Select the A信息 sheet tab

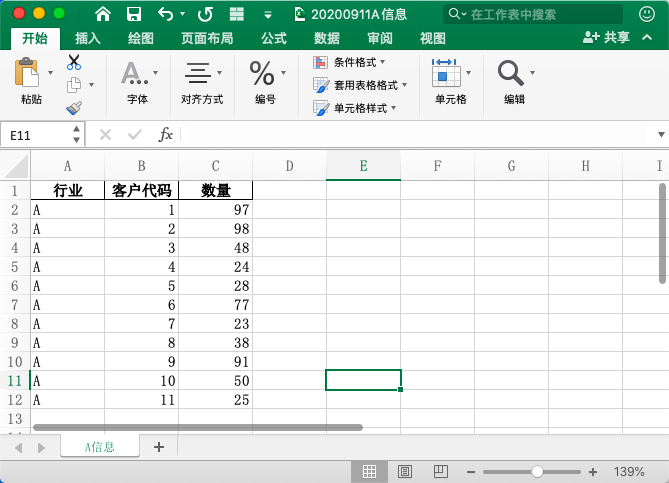(100, 446)
